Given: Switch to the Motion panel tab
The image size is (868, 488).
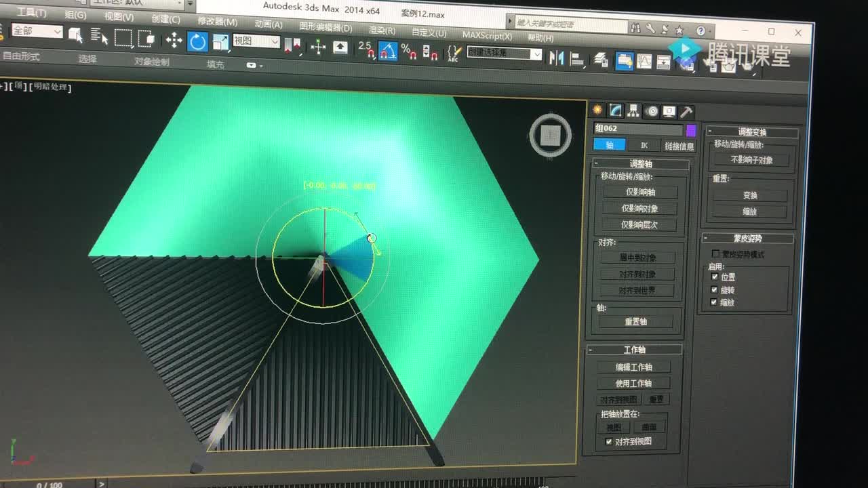Looking at the screenshot, I should [x=652, y=112].
